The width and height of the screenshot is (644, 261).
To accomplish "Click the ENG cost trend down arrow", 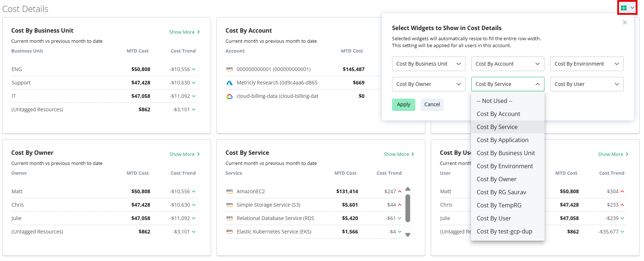I will pos(194,69).
